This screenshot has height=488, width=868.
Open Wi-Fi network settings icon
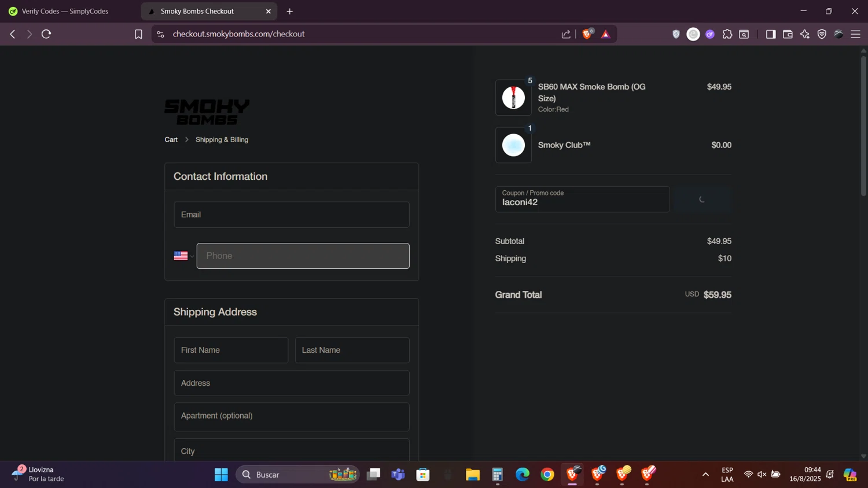pyautogui.click(x=748, y=475)
